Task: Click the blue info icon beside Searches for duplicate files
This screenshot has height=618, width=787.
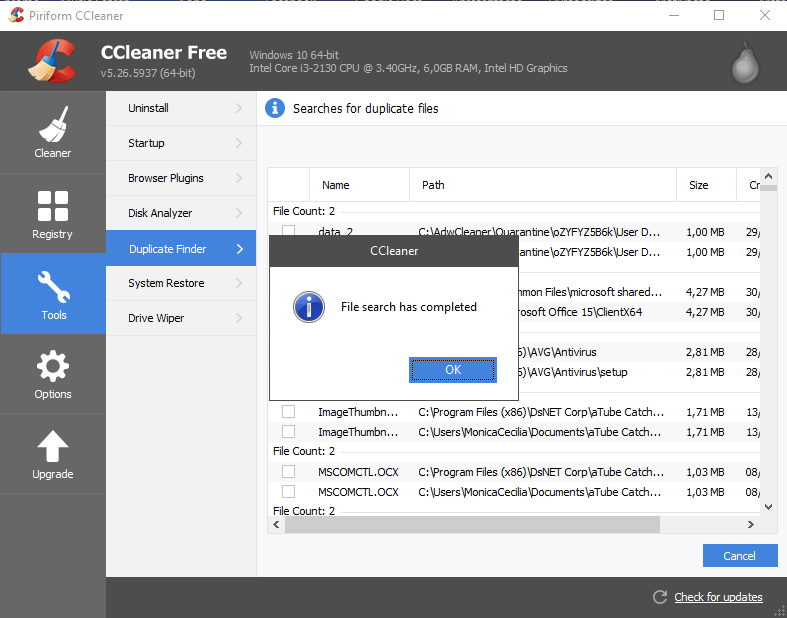Action: tap(275, 108)
